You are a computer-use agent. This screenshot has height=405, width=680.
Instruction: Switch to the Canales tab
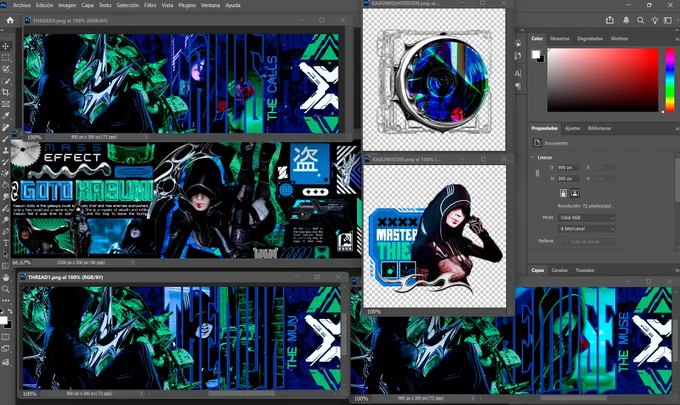[x=559, y=270]
